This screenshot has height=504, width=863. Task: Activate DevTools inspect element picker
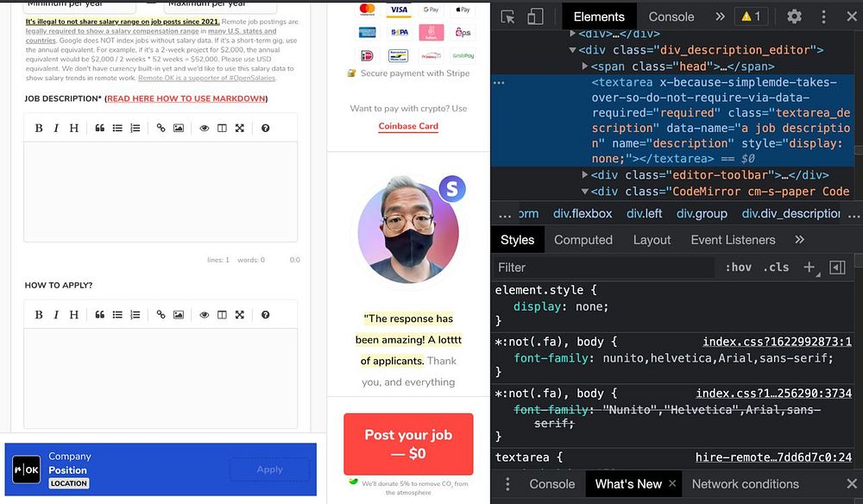[x=507, y=16]
